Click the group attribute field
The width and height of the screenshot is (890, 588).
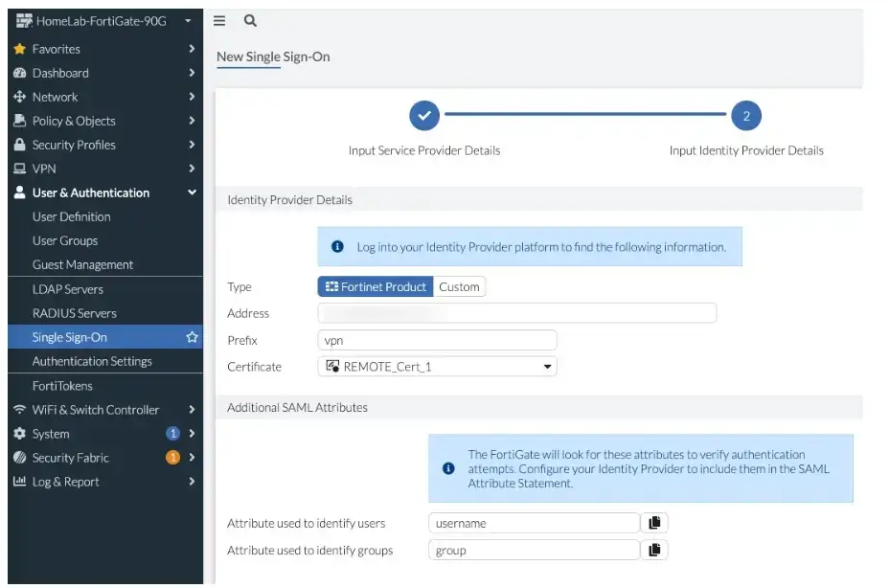[x=535, y=550]
